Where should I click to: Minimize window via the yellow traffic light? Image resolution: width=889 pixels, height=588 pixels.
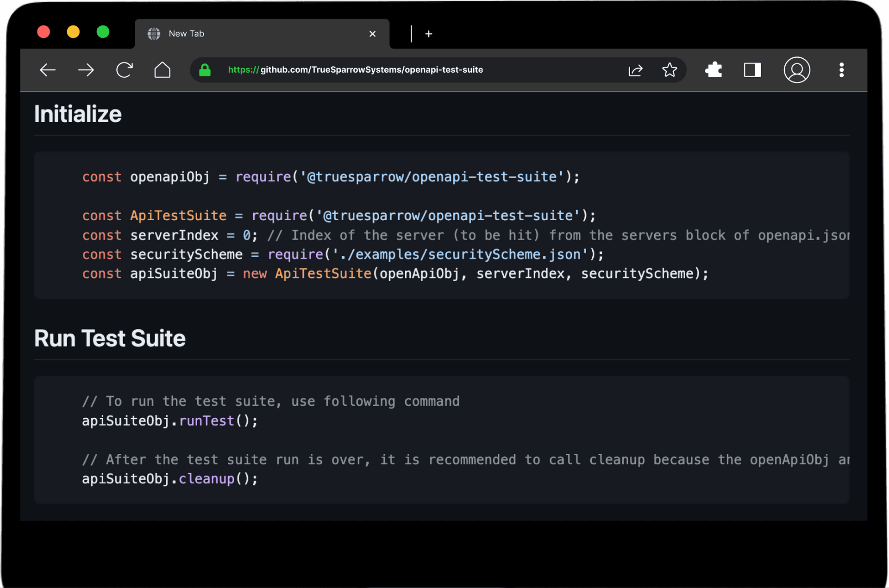click(x=73, y=31)
